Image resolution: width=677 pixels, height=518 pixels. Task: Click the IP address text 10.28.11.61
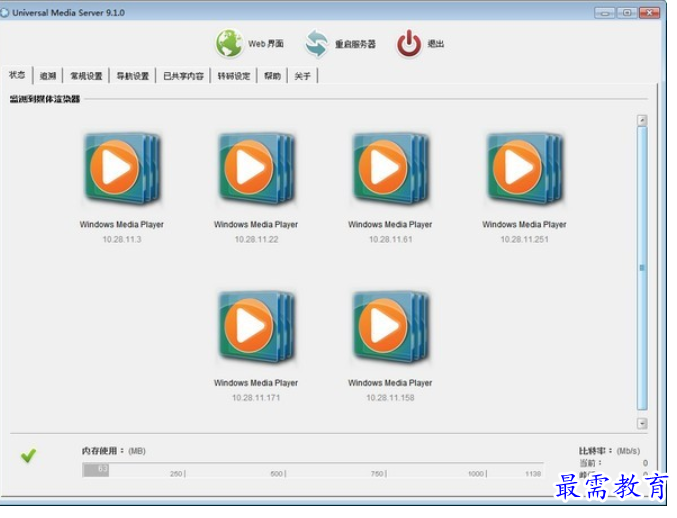[x=390, y=239]
